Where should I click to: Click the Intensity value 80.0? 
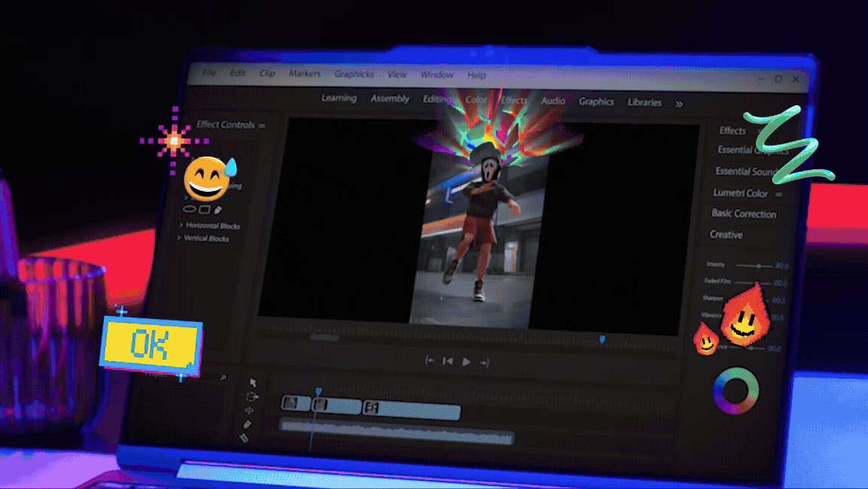click(782, 266)
